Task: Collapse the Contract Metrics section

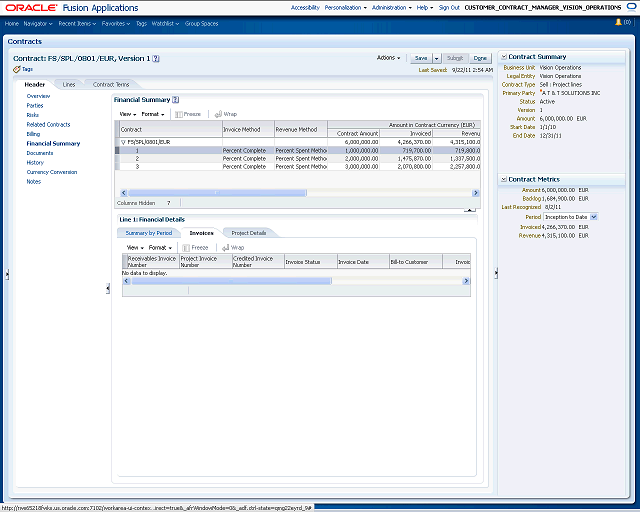Action: (504, 179)
